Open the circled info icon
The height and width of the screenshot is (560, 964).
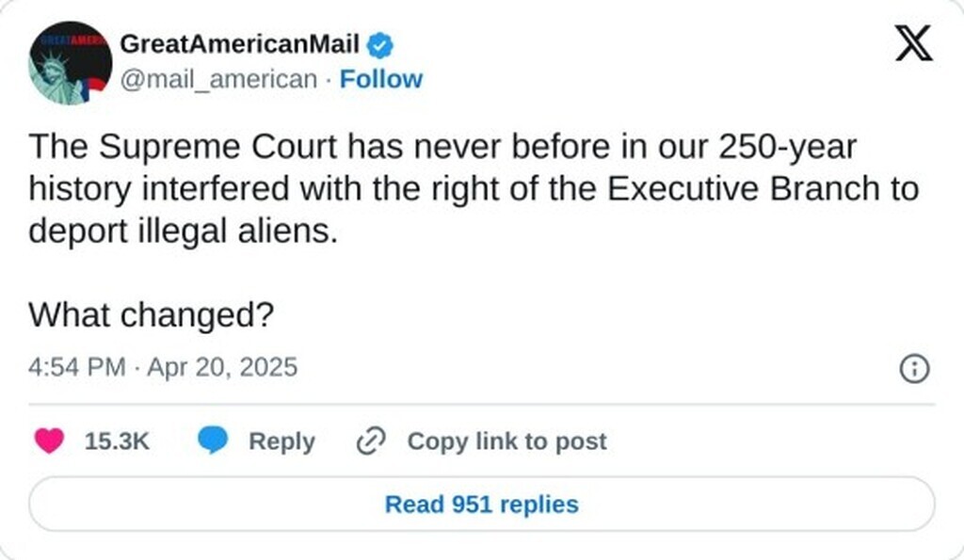click(x=914, y=369)
